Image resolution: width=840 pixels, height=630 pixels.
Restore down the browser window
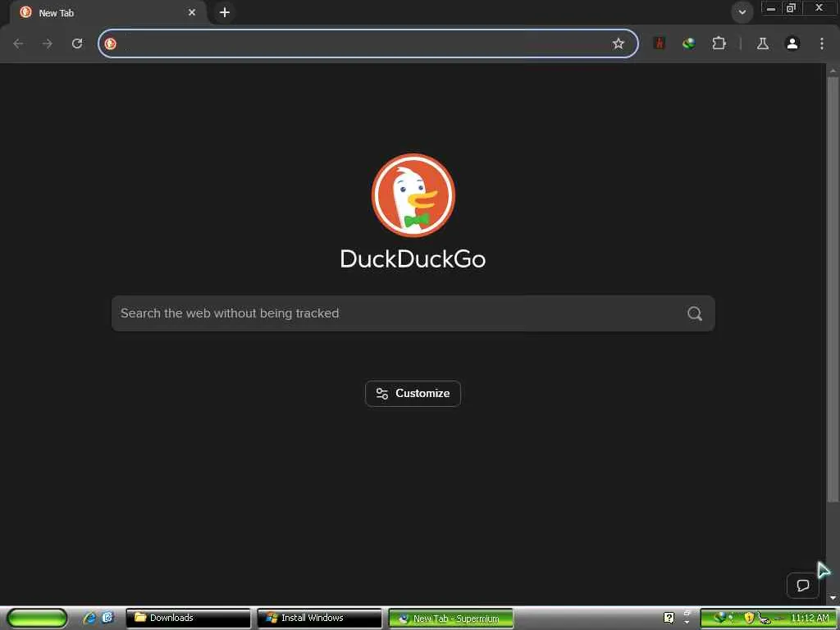[x=792, y=8]
